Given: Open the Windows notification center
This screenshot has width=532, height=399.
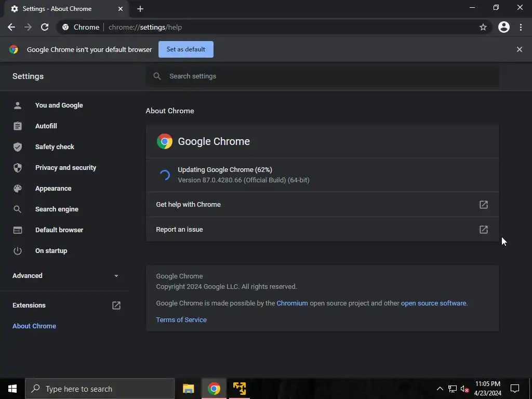Looking at the screenshot, I should point(515,389).
